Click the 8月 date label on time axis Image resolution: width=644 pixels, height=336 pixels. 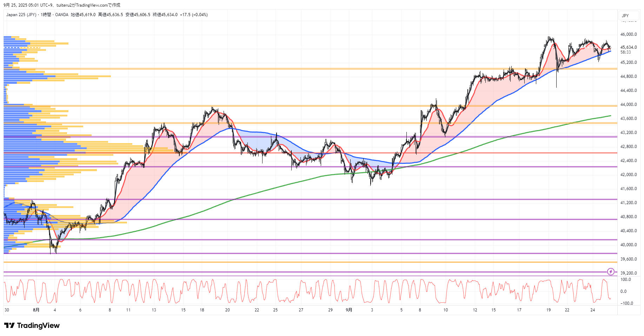pyautogui.click(x=36, y=310)
